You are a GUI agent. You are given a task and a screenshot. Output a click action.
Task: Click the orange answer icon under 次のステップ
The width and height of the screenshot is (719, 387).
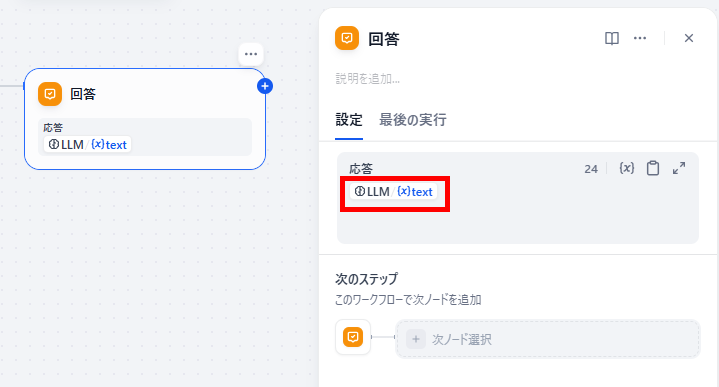tap(353, 337)
